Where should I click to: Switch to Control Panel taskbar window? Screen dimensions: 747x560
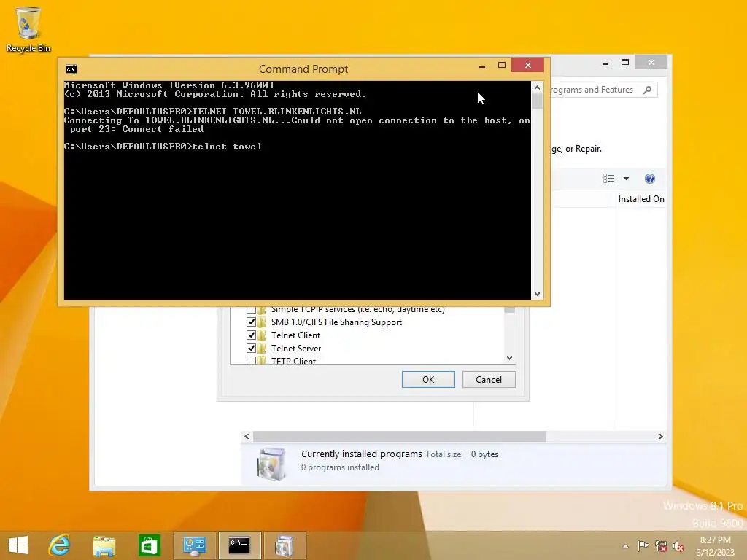coord(194,545)
